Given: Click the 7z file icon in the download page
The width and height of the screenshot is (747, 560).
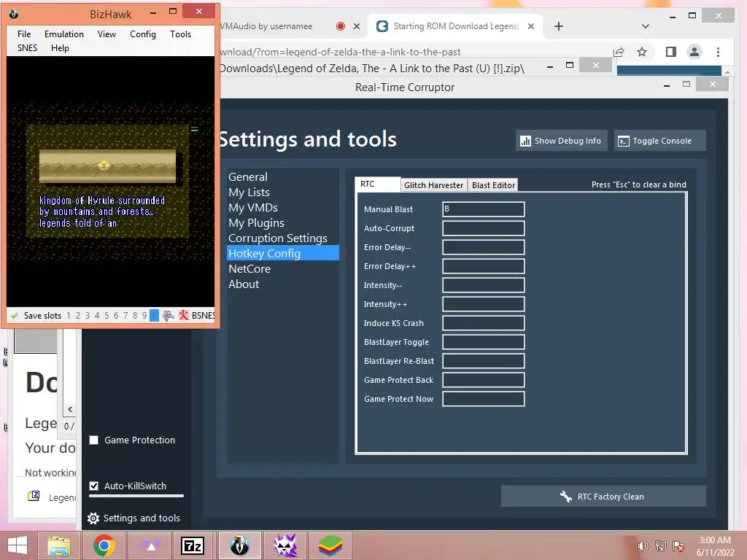Looking at the screenshot, I should point(34,496).
